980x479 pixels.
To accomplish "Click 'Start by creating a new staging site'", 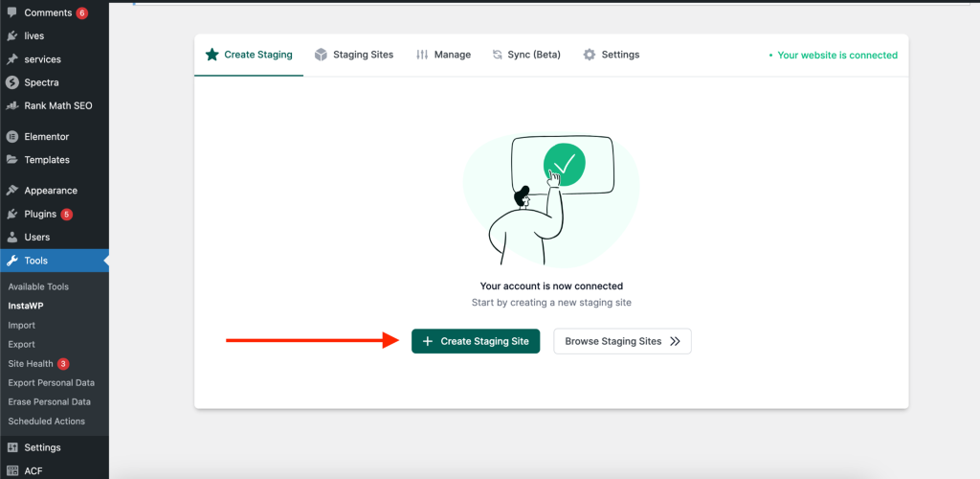I will (x=551, y=303).
